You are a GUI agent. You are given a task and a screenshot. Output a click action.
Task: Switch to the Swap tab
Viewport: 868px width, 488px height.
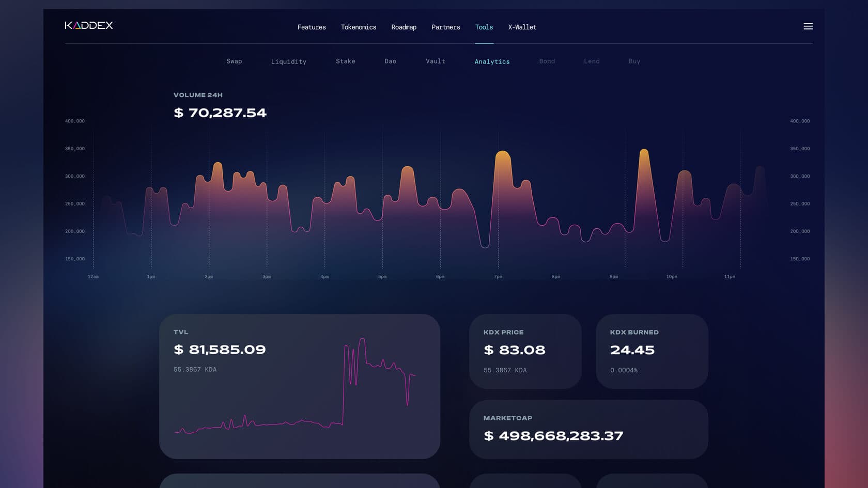coord(235,61)
